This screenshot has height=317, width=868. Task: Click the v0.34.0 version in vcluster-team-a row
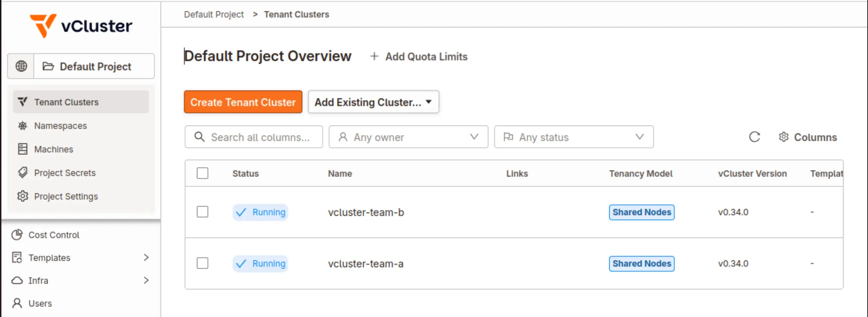[x=733, y=263]
